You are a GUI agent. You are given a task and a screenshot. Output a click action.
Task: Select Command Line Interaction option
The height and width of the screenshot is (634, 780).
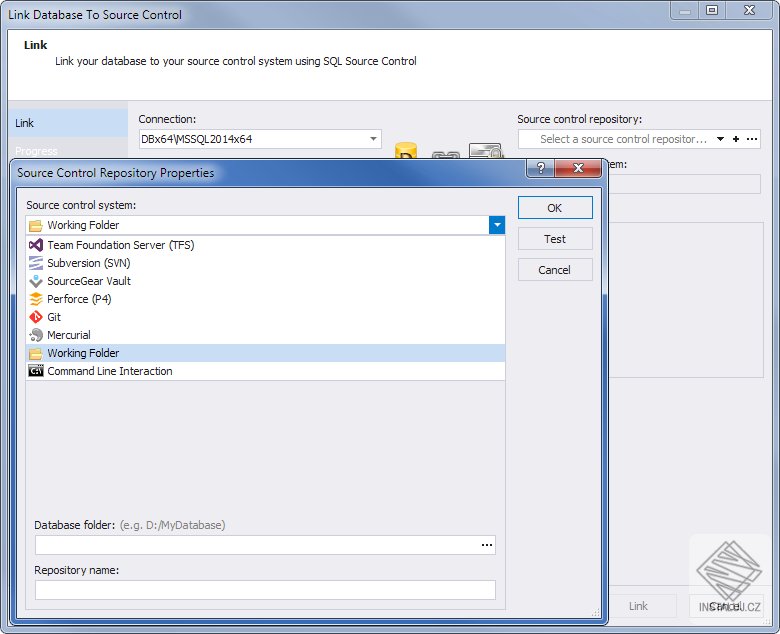pyautogui.click(x=265, y=371)
